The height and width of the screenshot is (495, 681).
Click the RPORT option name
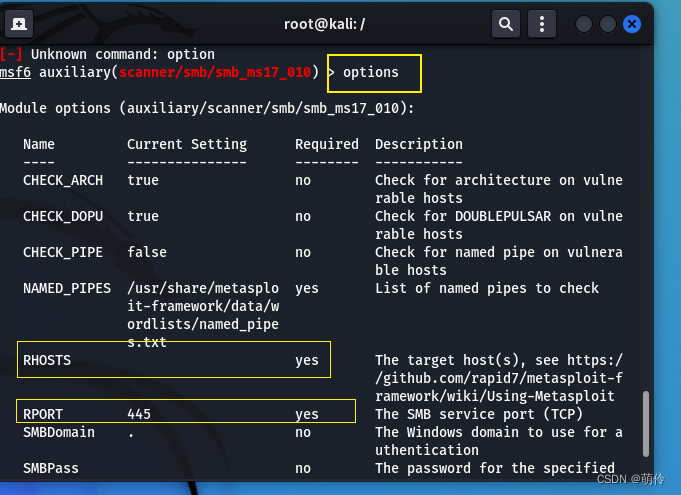(43, 414)
